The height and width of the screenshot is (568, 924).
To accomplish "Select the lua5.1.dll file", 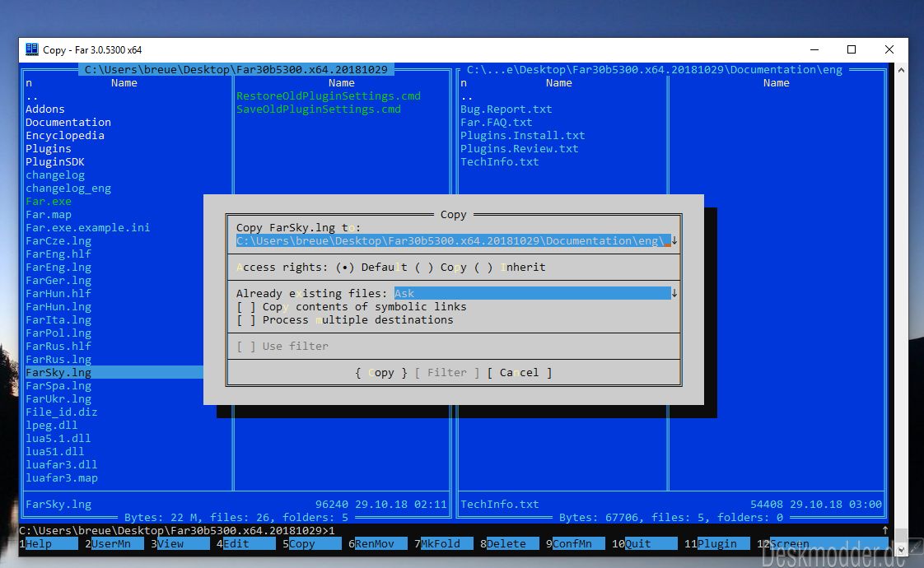I will (58, 439).
